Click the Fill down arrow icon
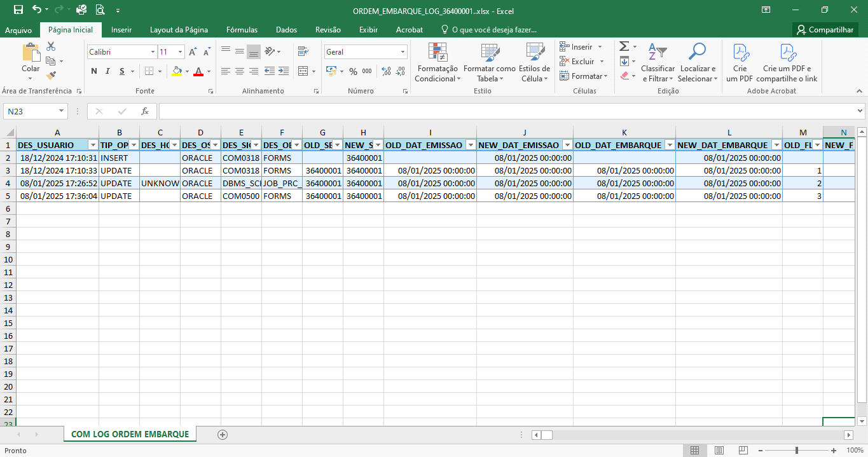The image size is (868, 457). [x=624, y=61]
